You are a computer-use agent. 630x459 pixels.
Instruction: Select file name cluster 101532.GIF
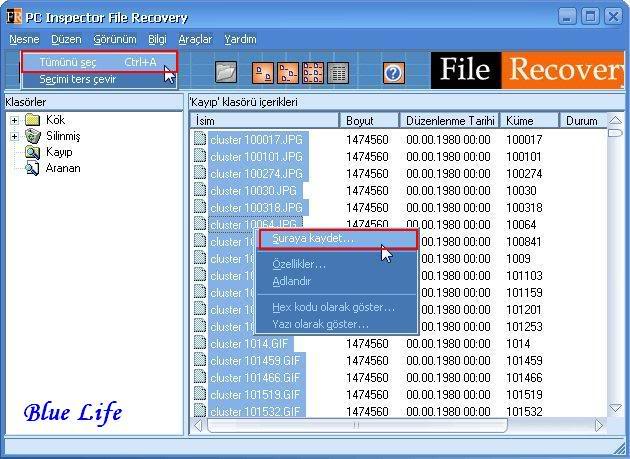pyautogui.click(x=255, y=411)
